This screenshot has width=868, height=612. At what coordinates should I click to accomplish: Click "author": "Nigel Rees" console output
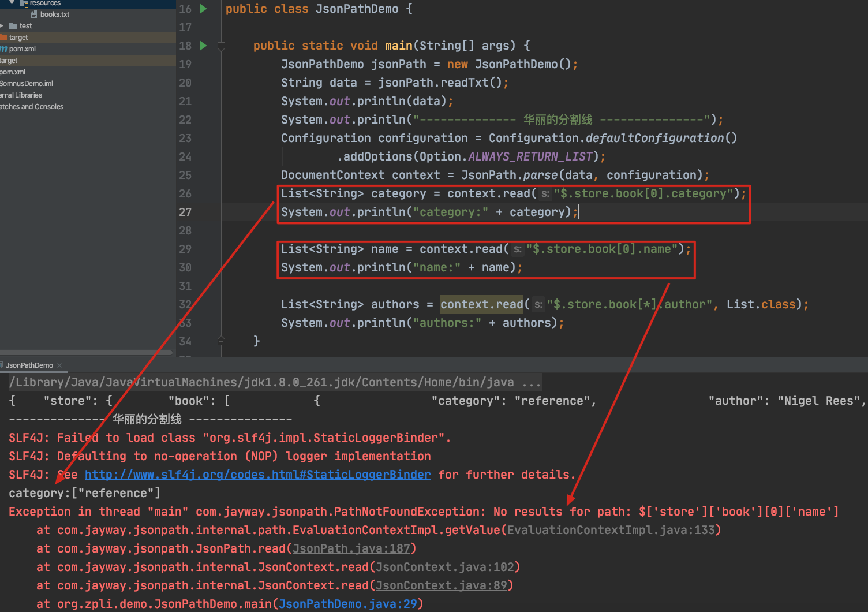(x=787, y=401)
